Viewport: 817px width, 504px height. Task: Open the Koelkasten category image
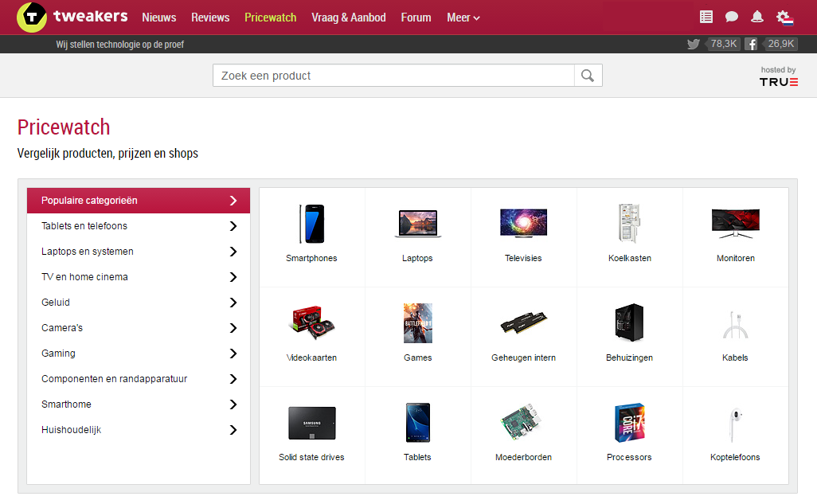(x=629, y=223)
